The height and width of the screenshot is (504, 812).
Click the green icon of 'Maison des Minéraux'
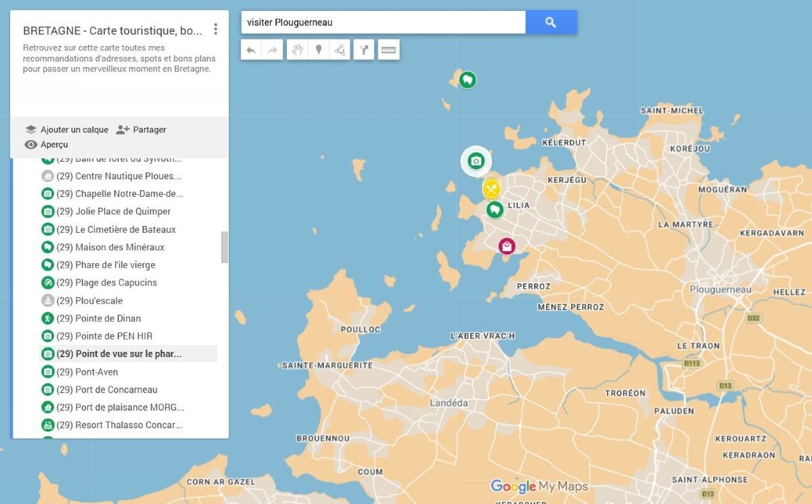coord(47,247)
